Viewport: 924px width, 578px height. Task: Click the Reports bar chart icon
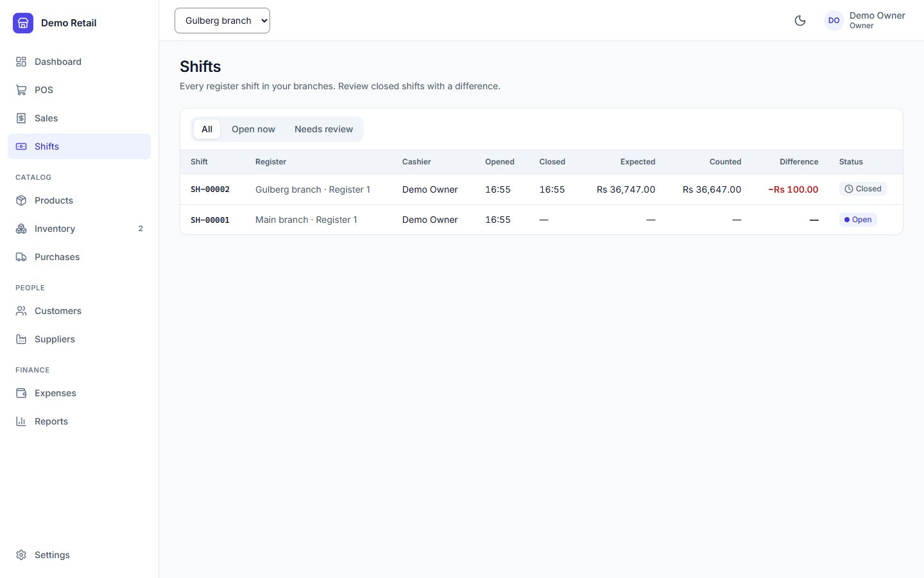21,421
